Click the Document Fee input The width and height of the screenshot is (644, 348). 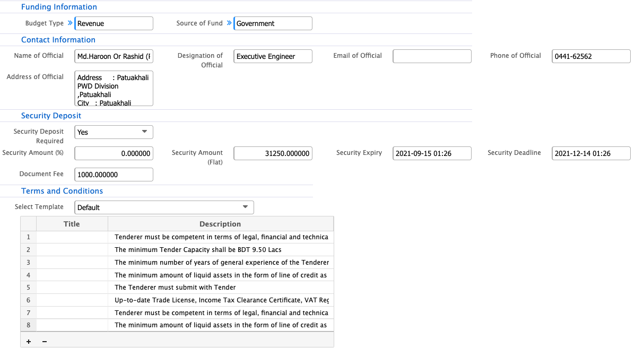click(114, 175)
